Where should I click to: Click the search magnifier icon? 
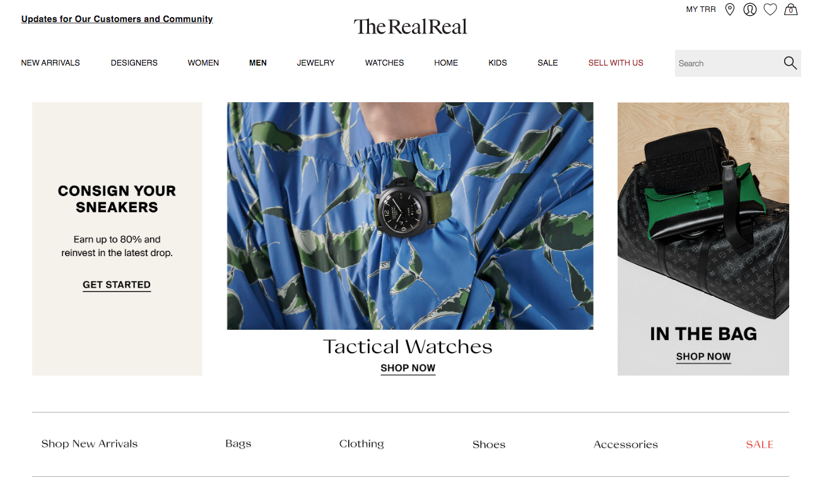tap(790, 63)
